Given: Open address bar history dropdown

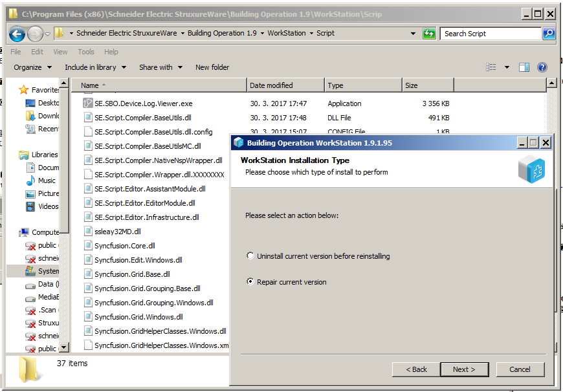Looking at the screenshot, I should (413, 34).
